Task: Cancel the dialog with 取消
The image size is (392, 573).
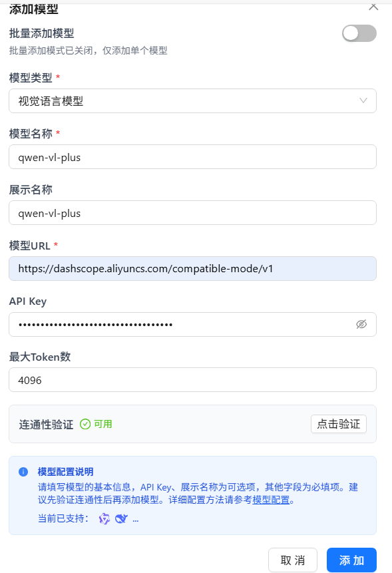Action: pos(293,560)
